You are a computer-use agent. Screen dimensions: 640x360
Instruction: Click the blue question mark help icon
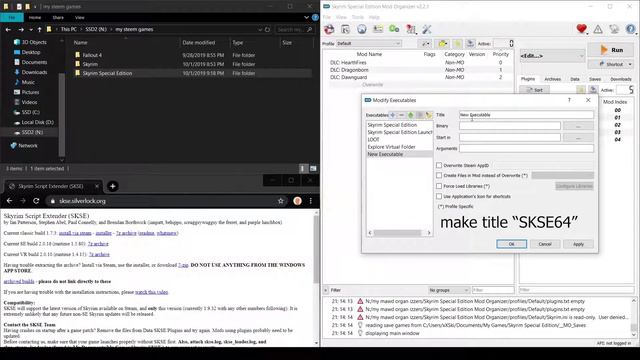pos(631,29)
